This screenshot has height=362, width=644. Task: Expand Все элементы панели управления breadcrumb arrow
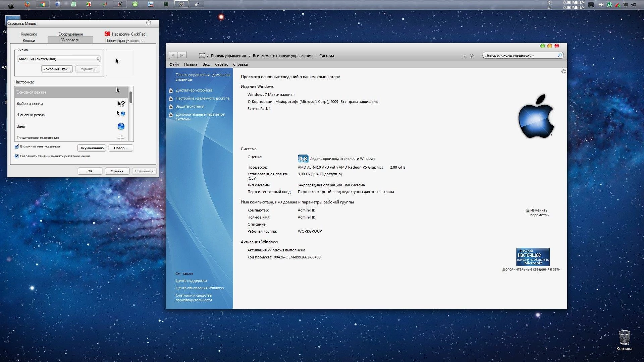coord(316,56)
